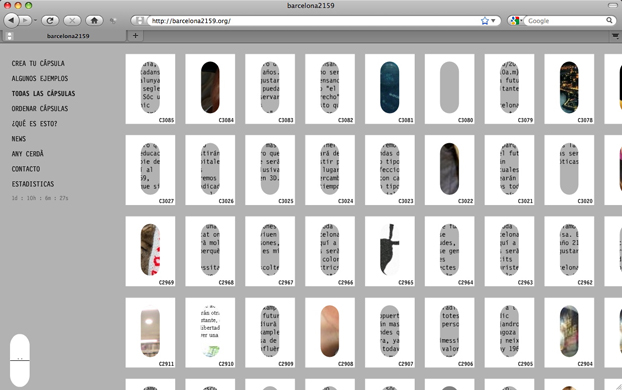Open capsule C2962
622x390 pixels.
click(x=569, y=252)
